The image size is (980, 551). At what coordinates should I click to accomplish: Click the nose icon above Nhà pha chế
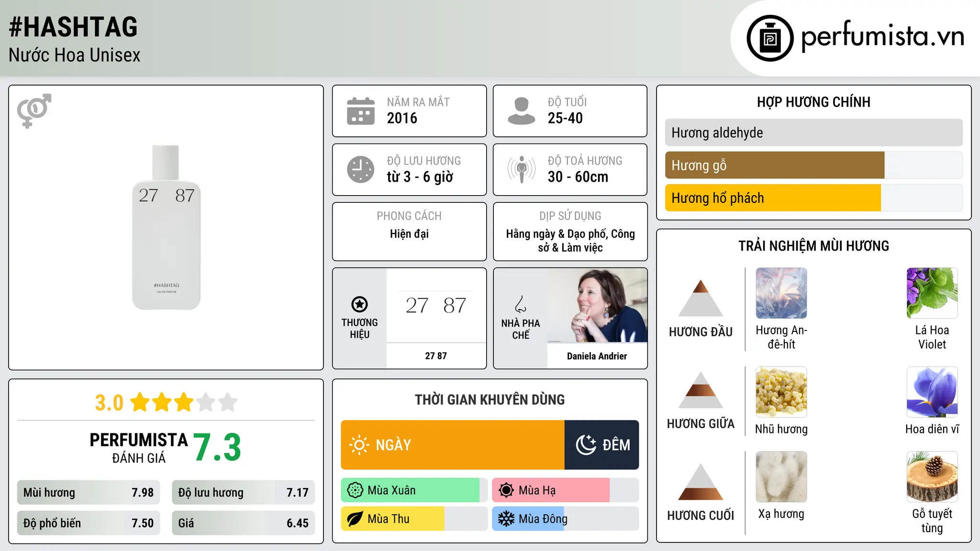(521, 304)
